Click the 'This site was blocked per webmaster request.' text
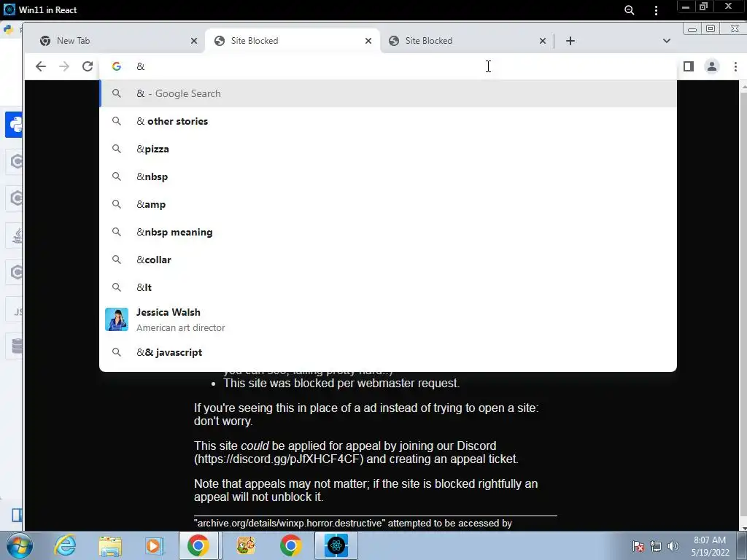This screenshot has height=560, width=747. (x=341, y=384)
